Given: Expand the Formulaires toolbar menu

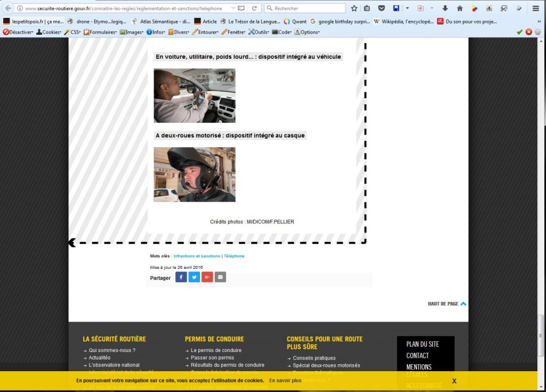Looking at the screenshot, I should (x=100, y=32).
